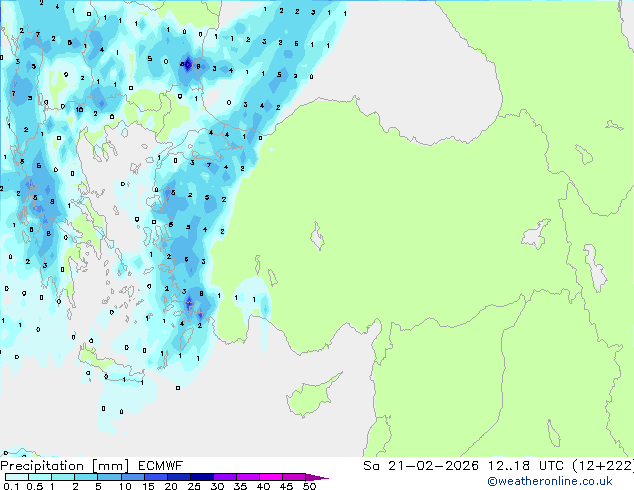Click the '[mm]' unit label
The image size is (634, 490).
coord(110,466)
